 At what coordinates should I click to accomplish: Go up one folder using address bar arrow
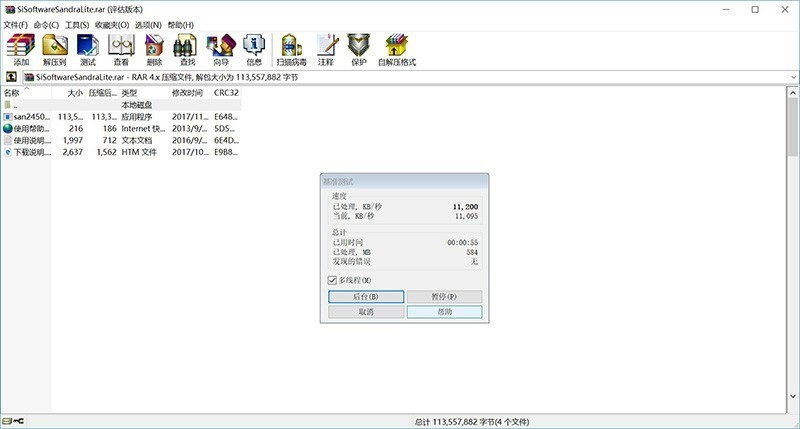pyautogui.click(x=11, y=76)
